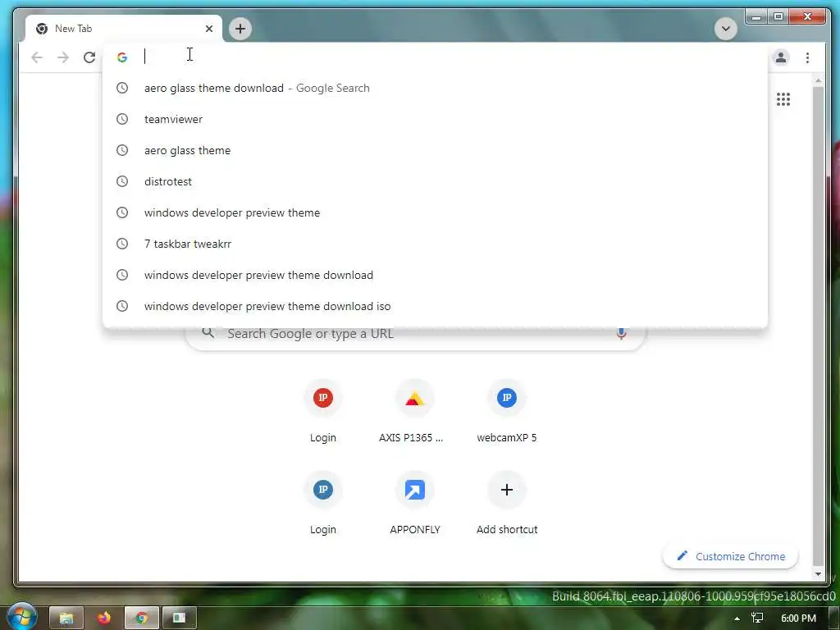Open the red Login shortcut
840x630 pixels.
coord(323,413)
